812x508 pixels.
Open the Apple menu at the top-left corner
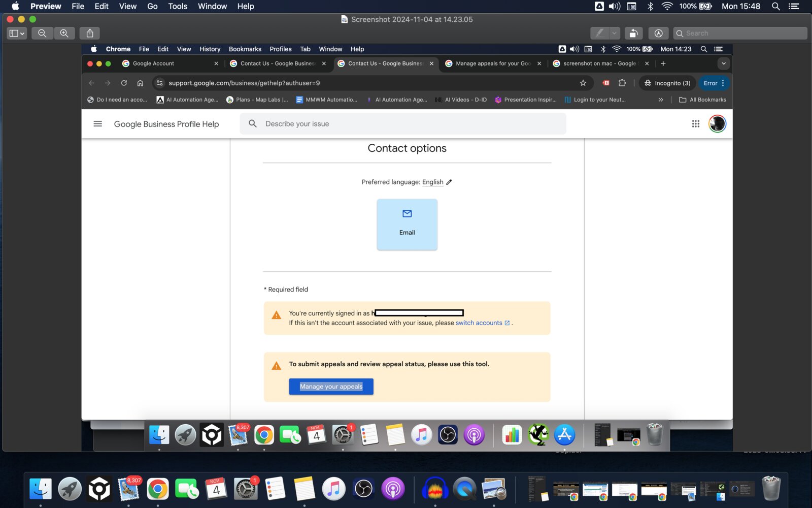pos(15,6)
